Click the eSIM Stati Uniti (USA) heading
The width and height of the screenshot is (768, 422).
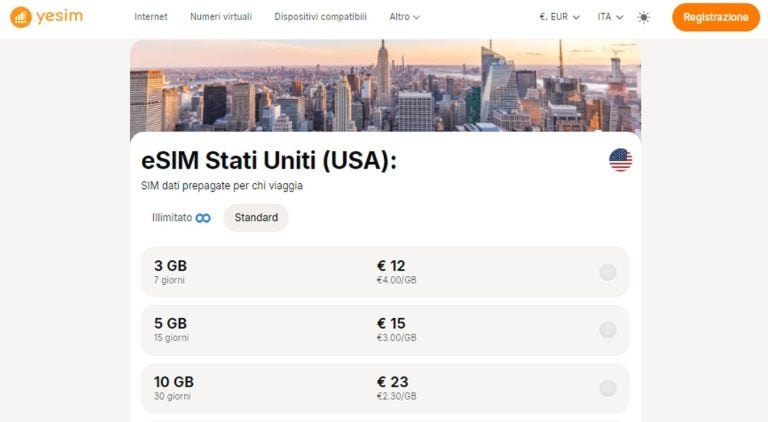click(269, 160)
